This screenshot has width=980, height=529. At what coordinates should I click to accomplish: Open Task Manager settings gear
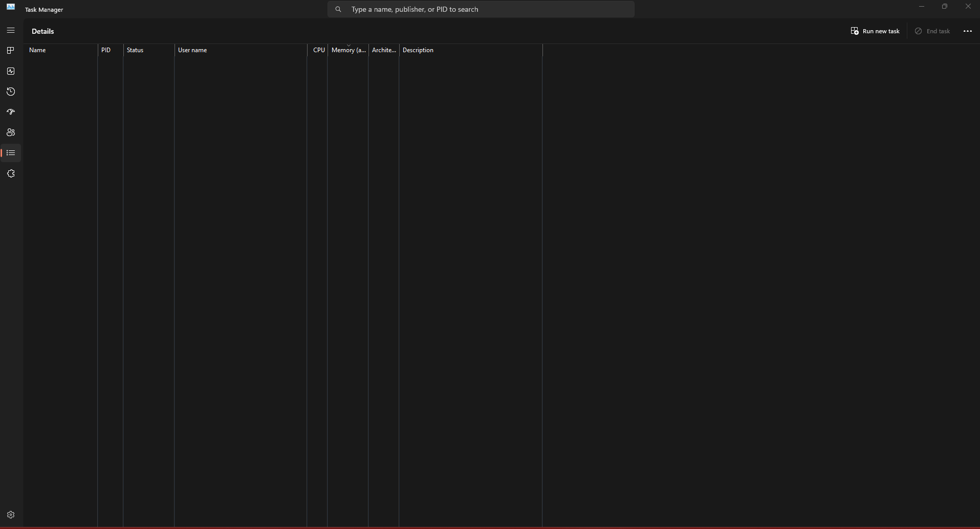[x=11, y=515]
